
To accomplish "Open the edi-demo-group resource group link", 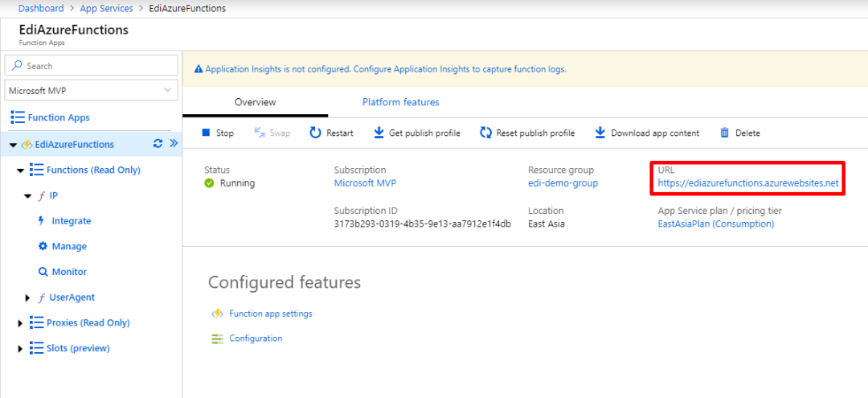I will click(x=563, y=183).
